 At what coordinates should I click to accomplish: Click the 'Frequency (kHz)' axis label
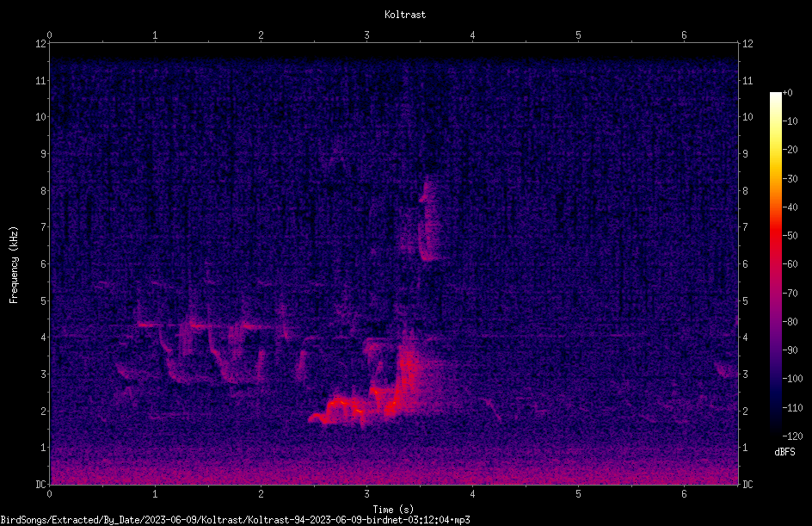[x=14, y=265]
